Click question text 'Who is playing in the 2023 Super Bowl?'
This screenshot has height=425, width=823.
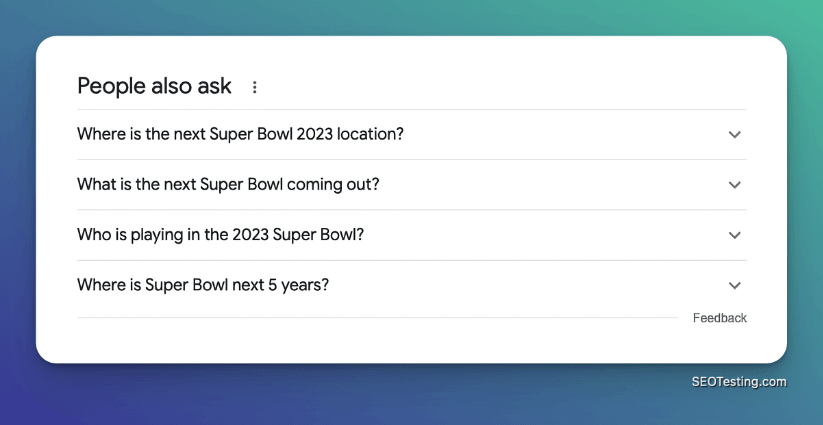(220, 235)
